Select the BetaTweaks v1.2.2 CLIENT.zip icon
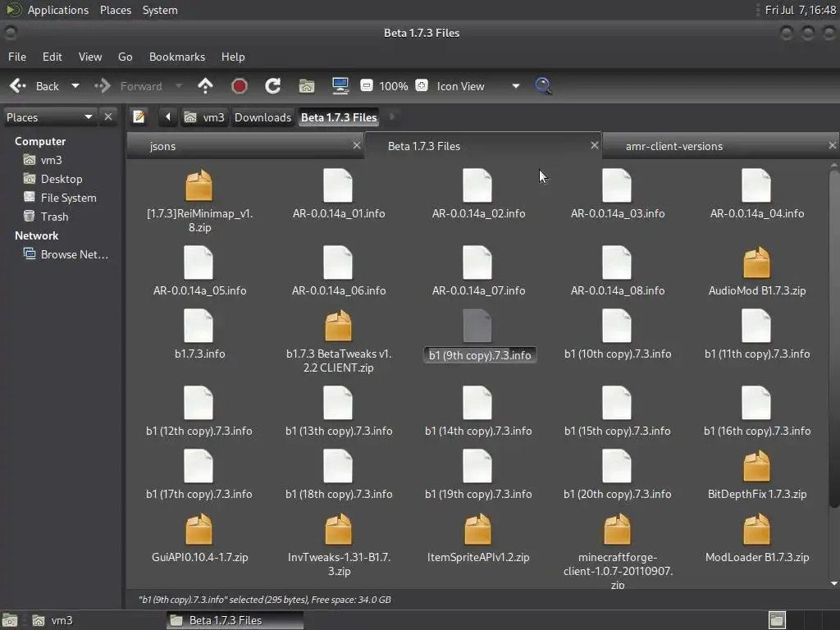 (x=338, y=326)
